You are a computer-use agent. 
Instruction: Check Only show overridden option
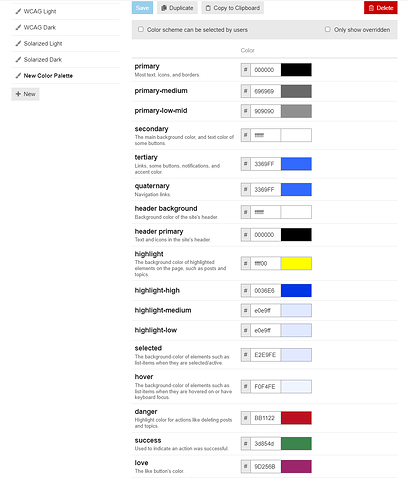pyautogui.click(x=328, y=29)
